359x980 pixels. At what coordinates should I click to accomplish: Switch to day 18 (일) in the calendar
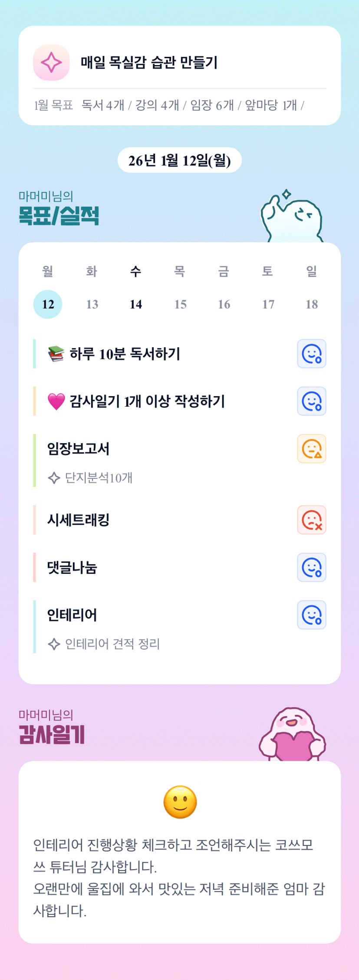pyautogui.click(x=312, y=304)
